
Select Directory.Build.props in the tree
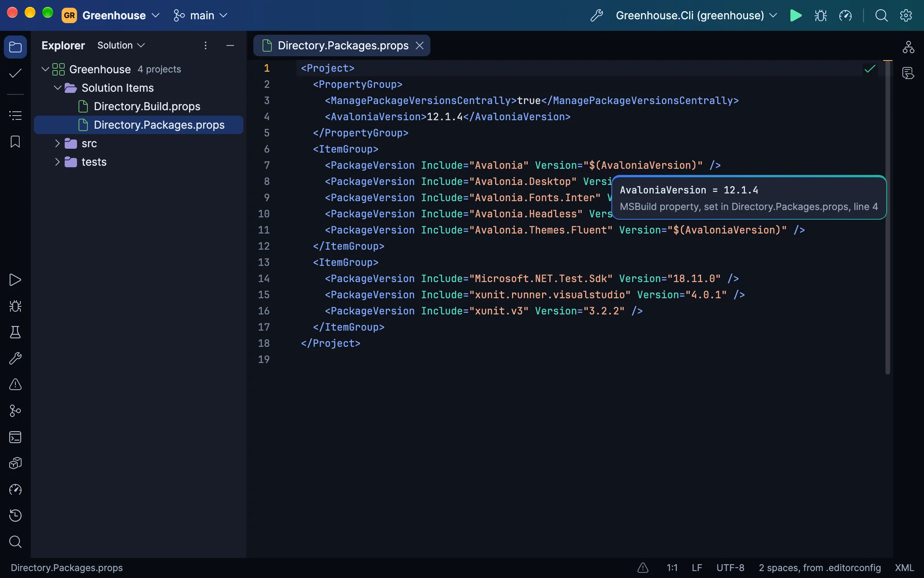coord(139,106)
